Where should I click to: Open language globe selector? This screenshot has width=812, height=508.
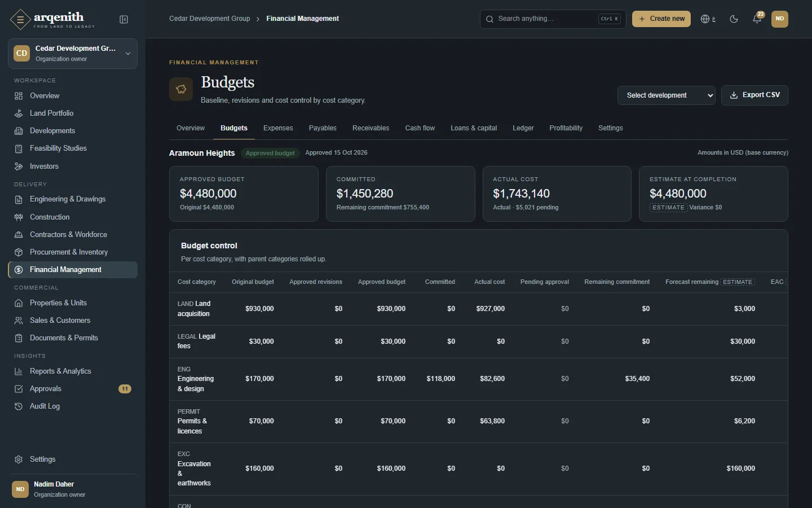pos(708,19)
